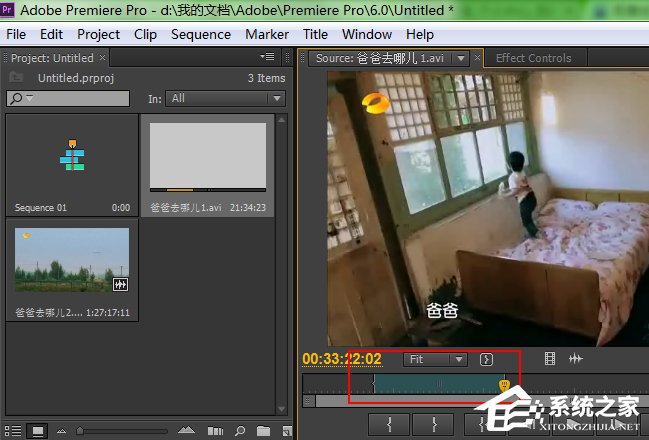Screen dimensions: 649x440
Task: Click the source monitor video preview
Action: coord(488,208)
